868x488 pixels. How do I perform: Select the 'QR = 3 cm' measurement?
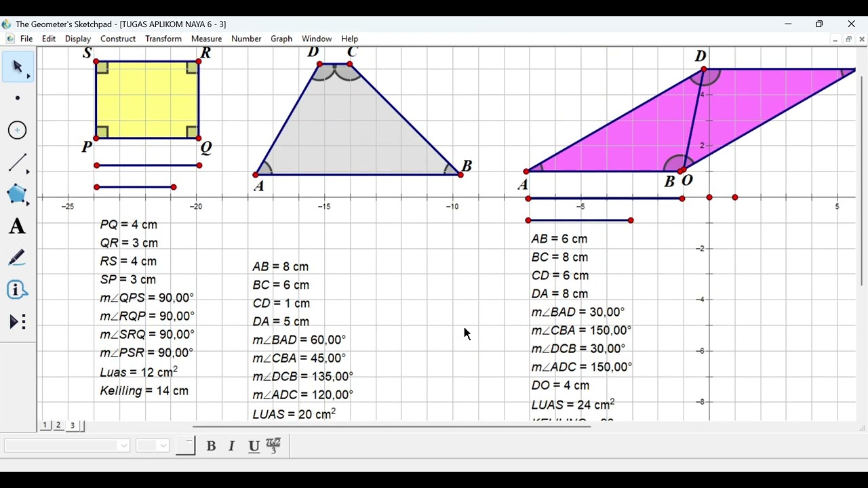(129, 243)
